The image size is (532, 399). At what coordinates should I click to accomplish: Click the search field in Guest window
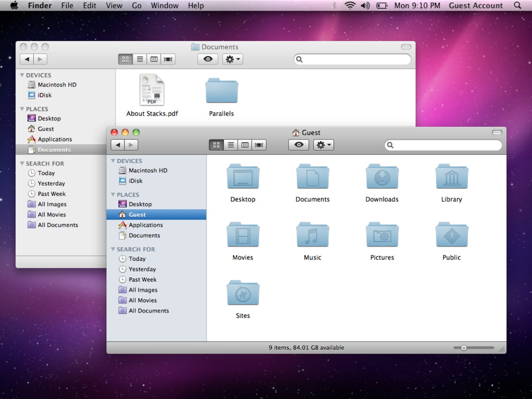[446, 145]
